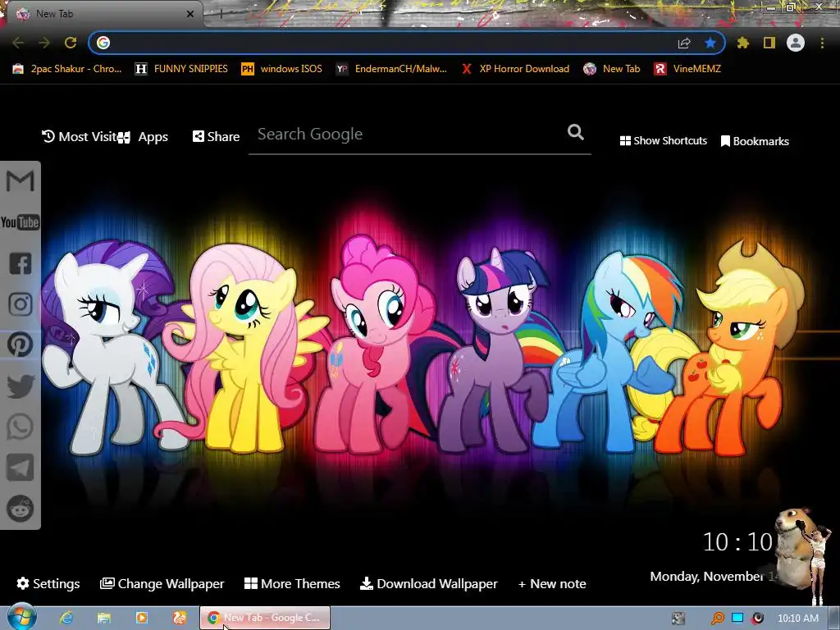Click the browser forward arrow
Screen dimensions: 840x630
click(44, 43)
